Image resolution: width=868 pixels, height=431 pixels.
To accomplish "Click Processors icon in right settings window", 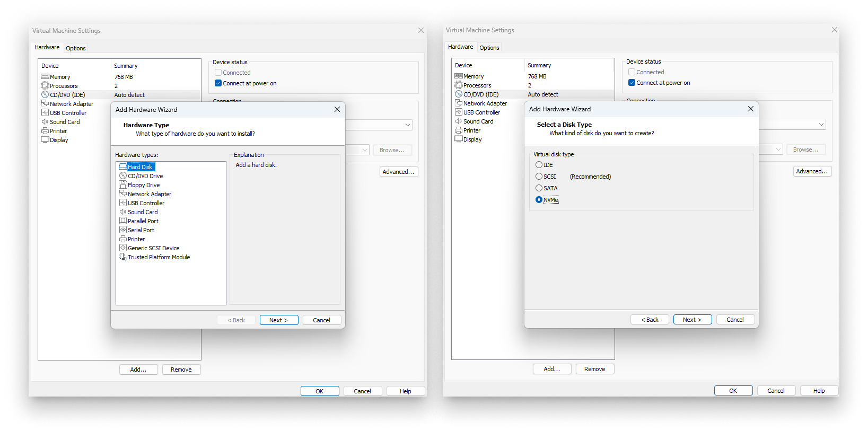I will [459, 85].
